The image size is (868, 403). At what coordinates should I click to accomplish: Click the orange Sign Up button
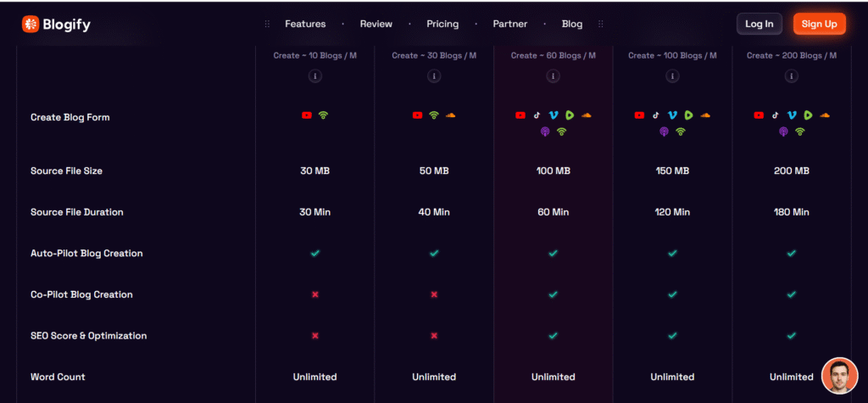[x=819, y=24]
